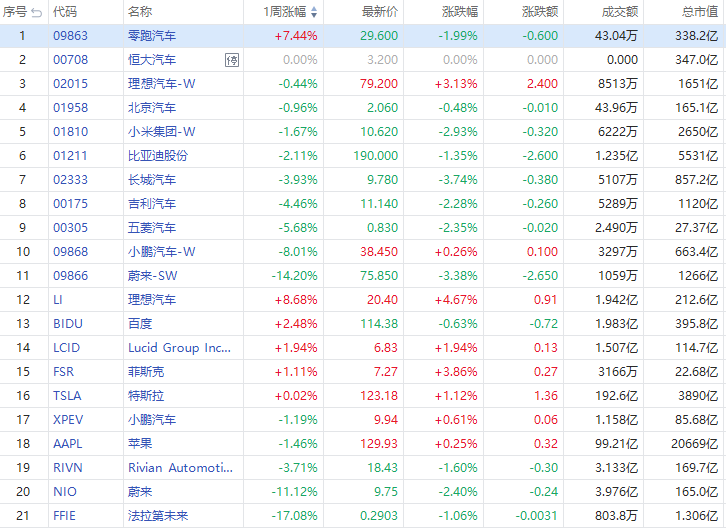The width and height of the screenshot is (726, 530).
Task: Select 小米集团-W market cap 2650亿
Action: click(x=698, y=132)
